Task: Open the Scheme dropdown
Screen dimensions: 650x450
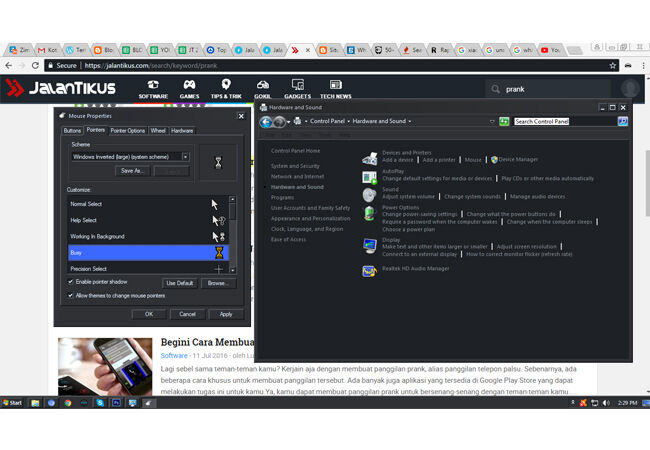Action: pos(185,157)
